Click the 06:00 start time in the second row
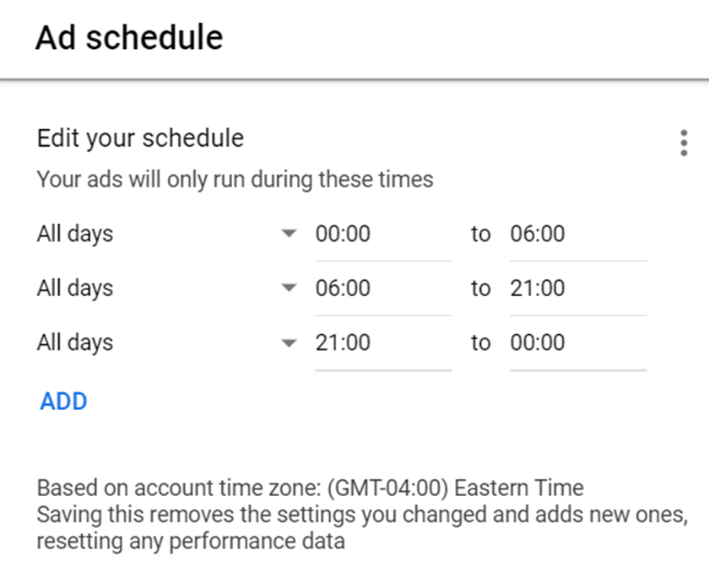The image size is (709, 588). pos(343,289)
